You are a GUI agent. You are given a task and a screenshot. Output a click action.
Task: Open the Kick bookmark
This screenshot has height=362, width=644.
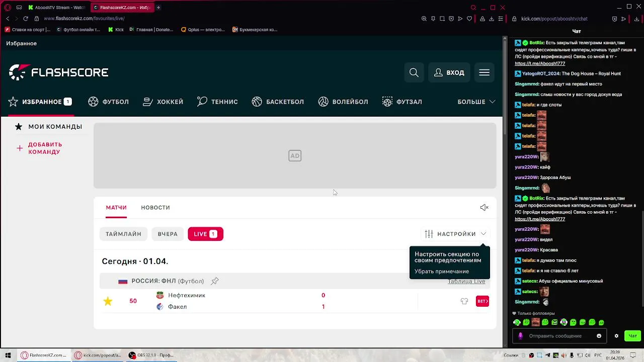tap(116, 30)
